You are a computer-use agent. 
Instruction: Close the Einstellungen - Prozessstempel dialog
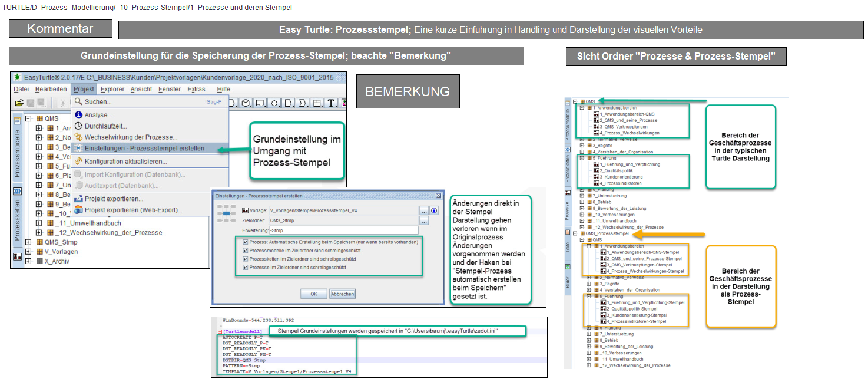(x=438, y=195)
